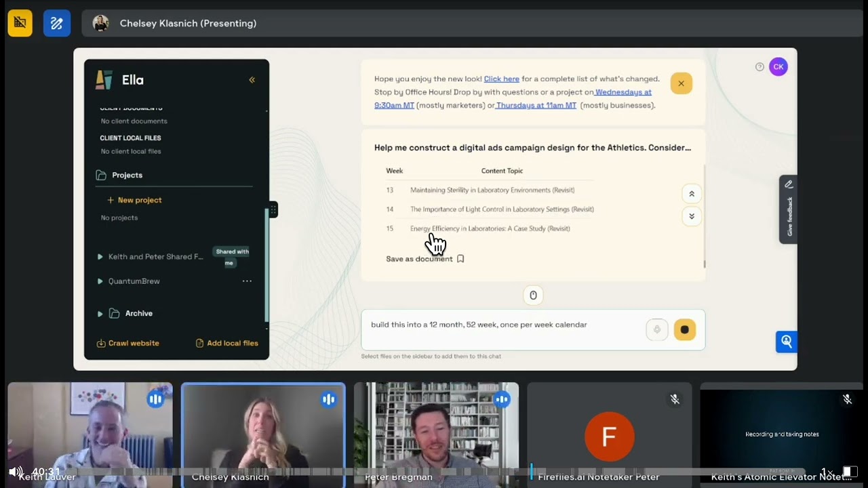Click the Ella logo in sidebar
868x488 pixels.
(104, 80)
